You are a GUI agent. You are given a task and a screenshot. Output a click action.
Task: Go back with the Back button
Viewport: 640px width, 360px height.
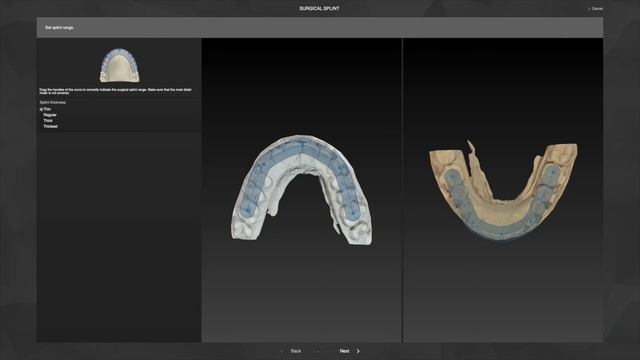pos(296,351)
